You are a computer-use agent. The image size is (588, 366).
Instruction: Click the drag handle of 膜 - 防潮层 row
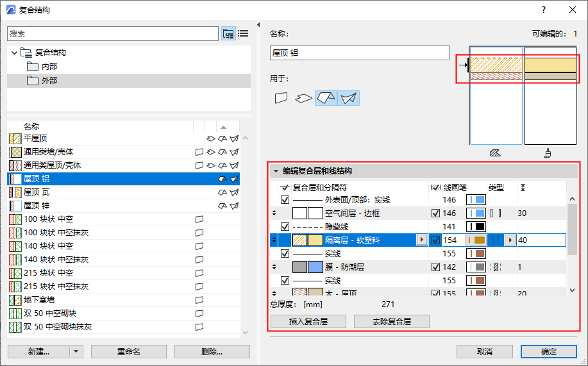tap(274, 267)
